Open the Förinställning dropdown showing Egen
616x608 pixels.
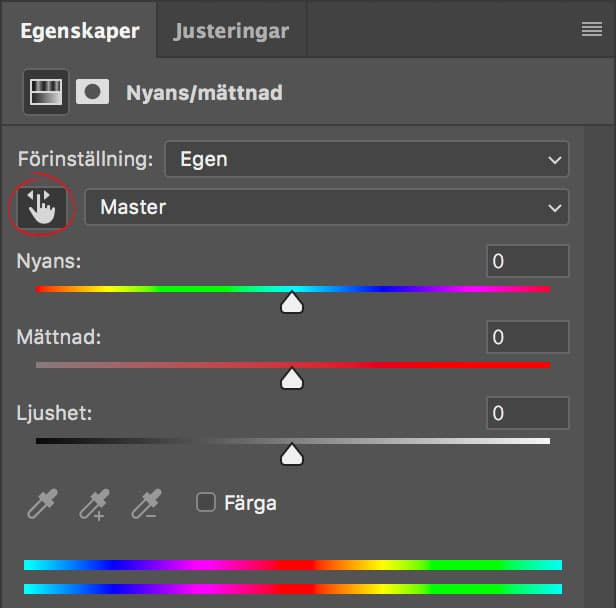(367, 159)
